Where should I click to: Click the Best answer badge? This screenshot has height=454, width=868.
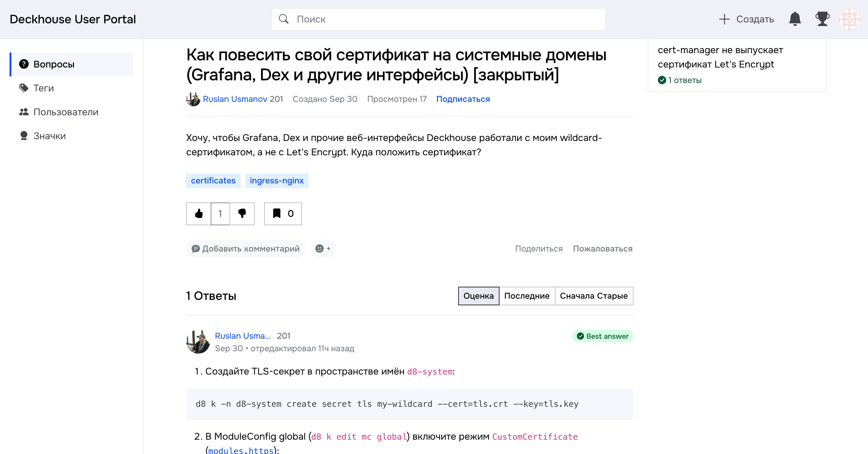(x=603, y=336)
